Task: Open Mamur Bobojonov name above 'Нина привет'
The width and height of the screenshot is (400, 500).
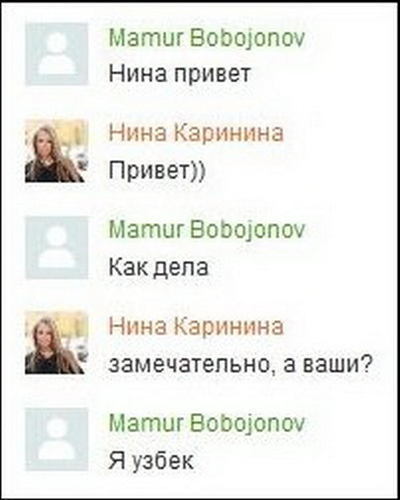Action: click(x=207, y=38)
